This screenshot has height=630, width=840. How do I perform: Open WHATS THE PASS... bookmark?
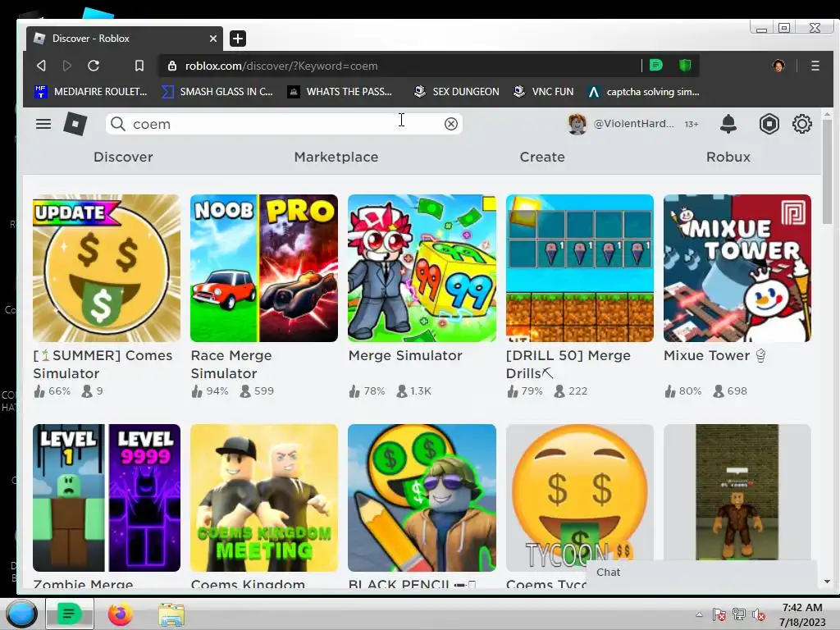(340, 92)
